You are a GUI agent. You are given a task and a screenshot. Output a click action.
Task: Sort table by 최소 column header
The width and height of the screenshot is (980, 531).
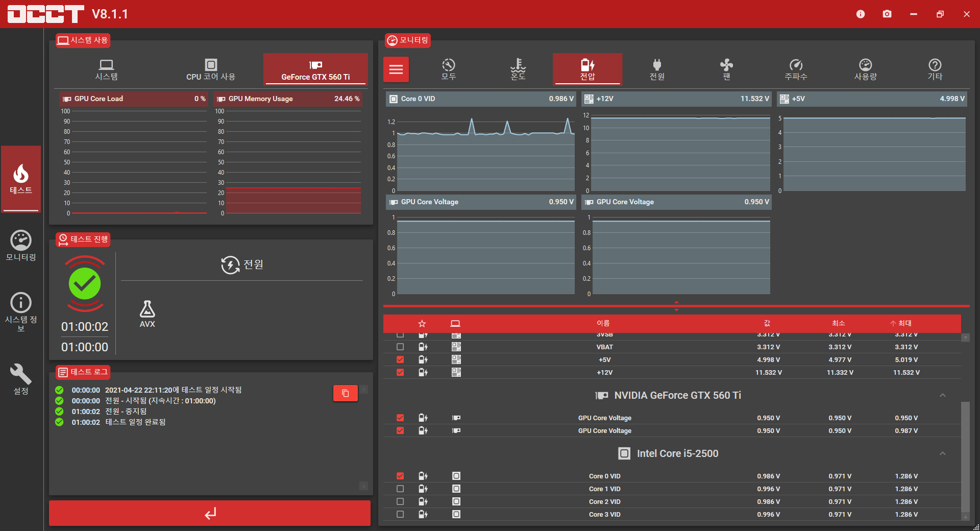click(839, 323)
